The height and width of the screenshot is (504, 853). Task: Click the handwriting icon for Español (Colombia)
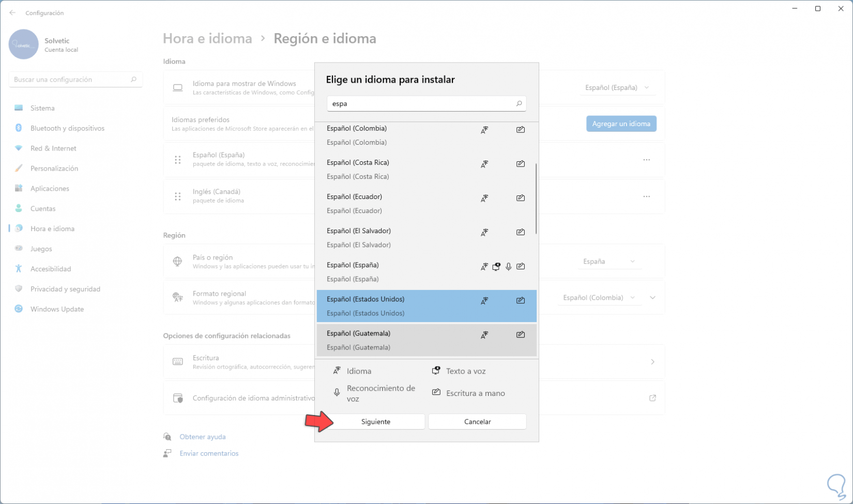(x=521, y=130)
